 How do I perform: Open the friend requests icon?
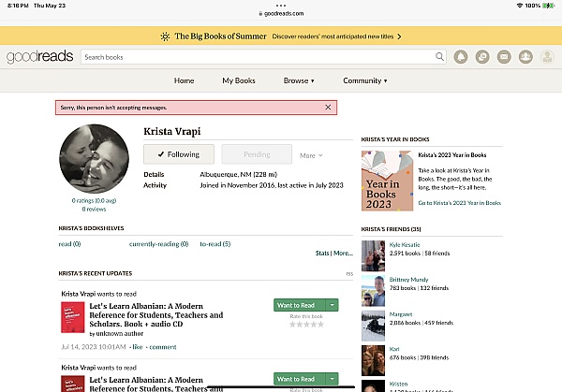coord(525,56)
